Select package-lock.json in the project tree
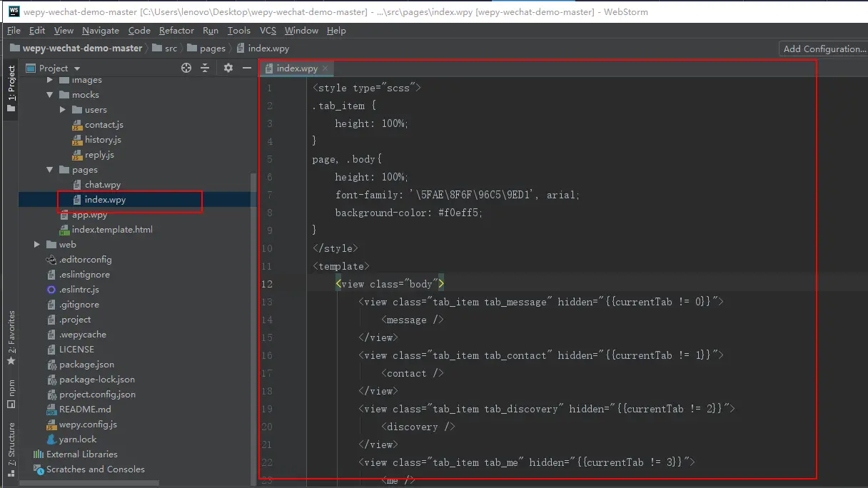The height and width of the screenshot is (488, 868). (x=97, y=380)
